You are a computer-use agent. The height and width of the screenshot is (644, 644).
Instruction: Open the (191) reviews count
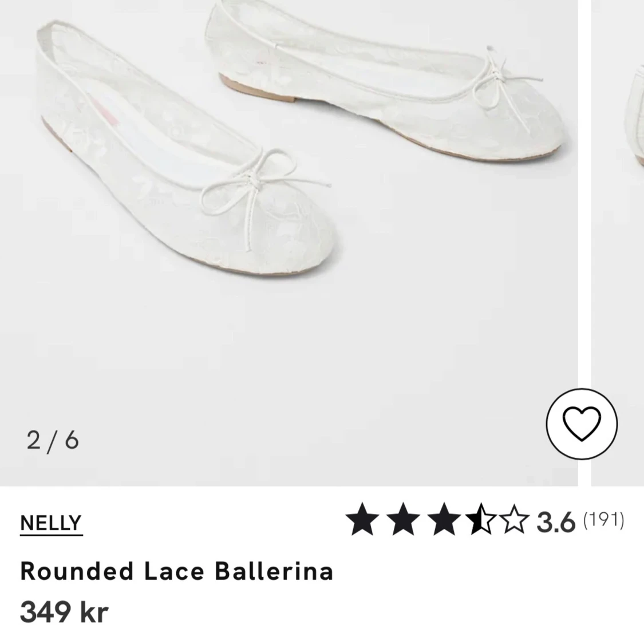[604, 520]
